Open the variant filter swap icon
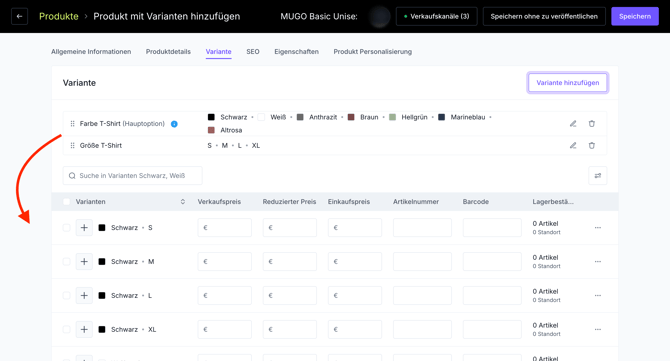Image resolution: width=670 pixels, height=361 pixels. (x=597, y=176)
